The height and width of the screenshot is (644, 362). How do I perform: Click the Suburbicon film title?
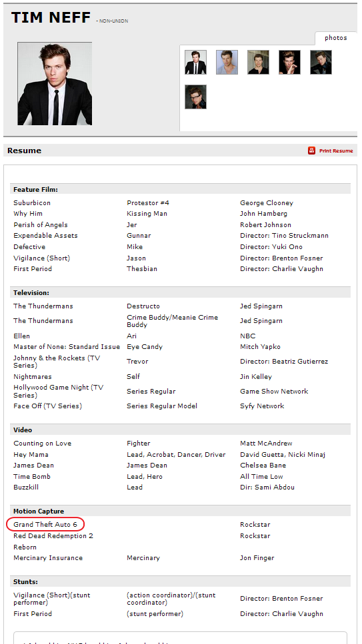point(32,203)
